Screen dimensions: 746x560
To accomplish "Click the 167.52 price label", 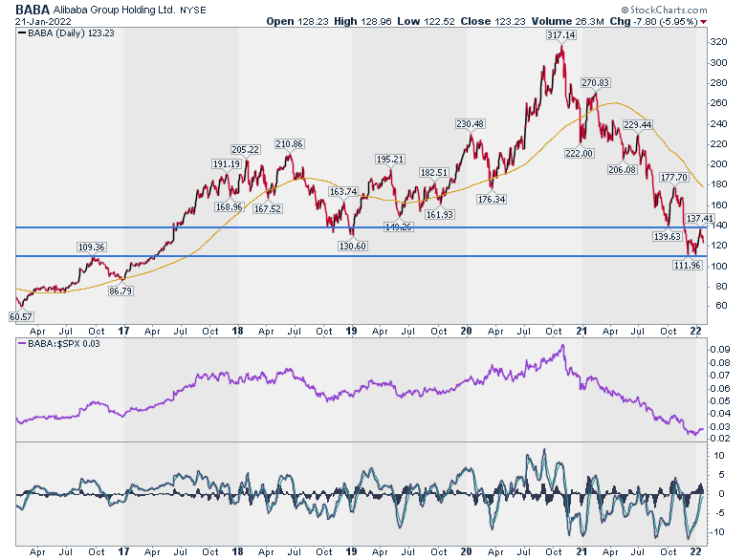I will tap(268, 208).
